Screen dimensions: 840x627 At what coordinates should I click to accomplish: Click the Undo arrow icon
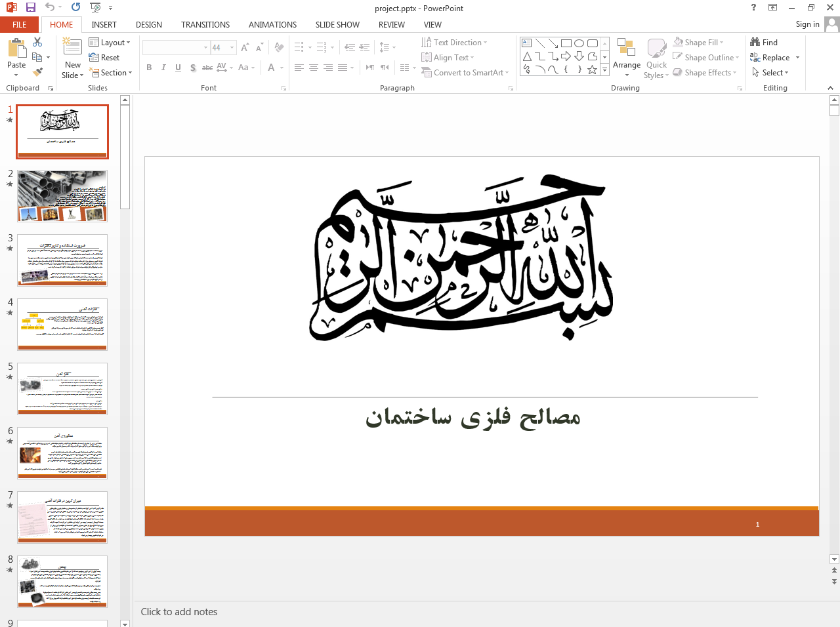(x=50, y=7)
